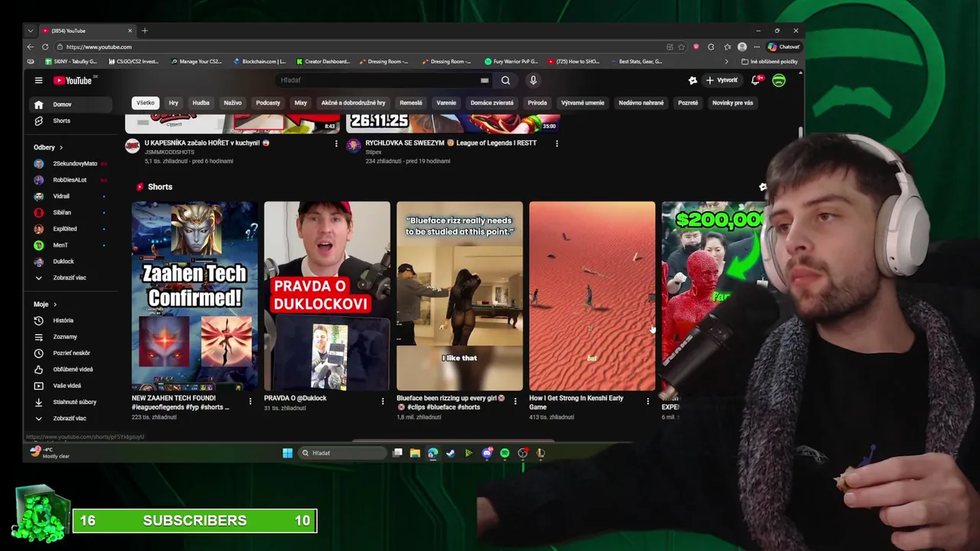Click the Vytvoriť create button

[x=721, y=80]
